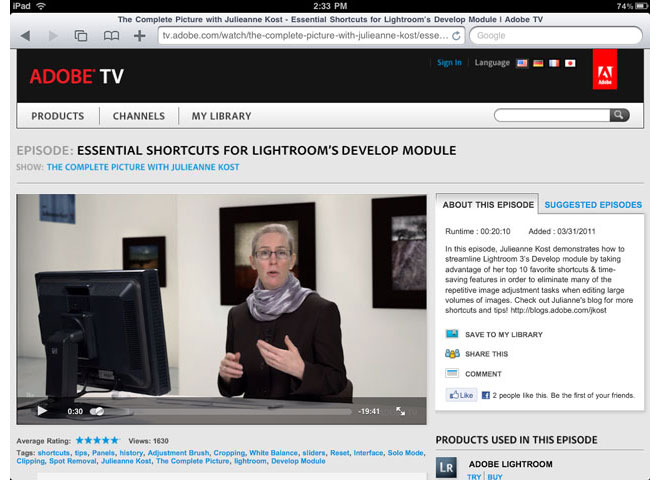Screen dimensions: 660x480
Task: Switch to About This Episode tab
Action: coord(487,205)
